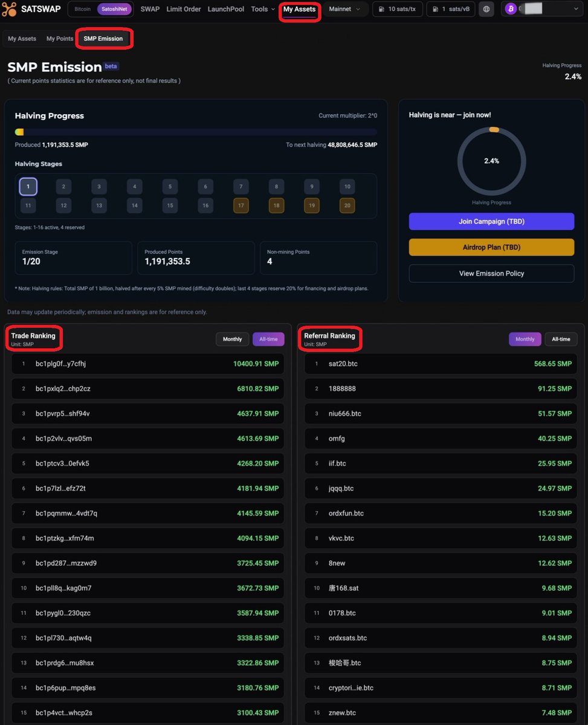This screenshot has width=588, height=725.
Task: Switch to the My Assets sub-tab
Action: point(22,39)
